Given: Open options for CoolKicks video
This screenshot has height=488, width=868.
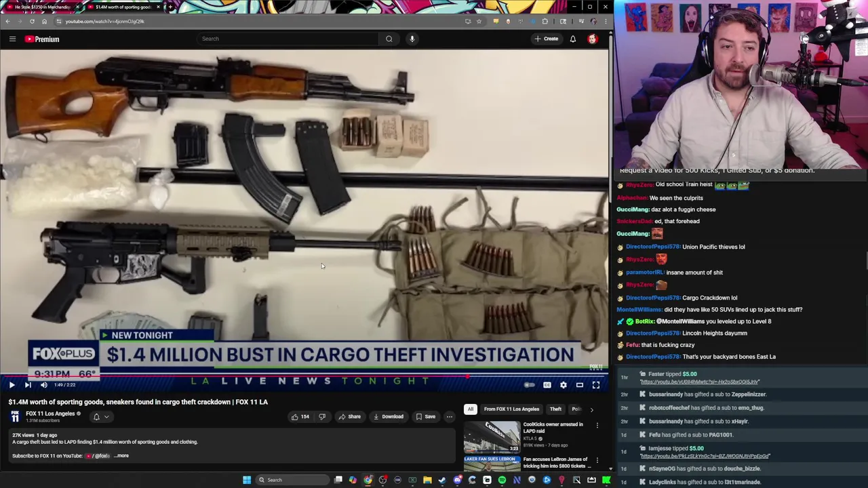Looking at the screenshot, I should [x=597, y=426].
